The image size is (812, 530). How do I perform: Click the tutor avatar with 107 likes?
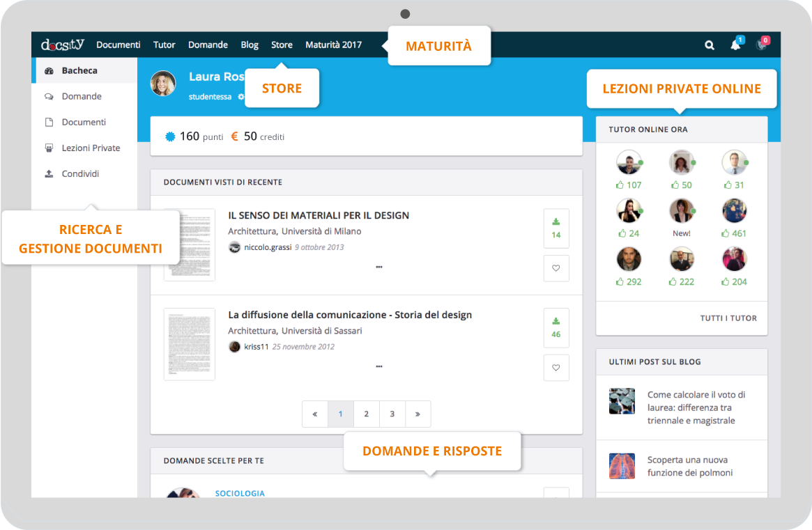[629, 163]
